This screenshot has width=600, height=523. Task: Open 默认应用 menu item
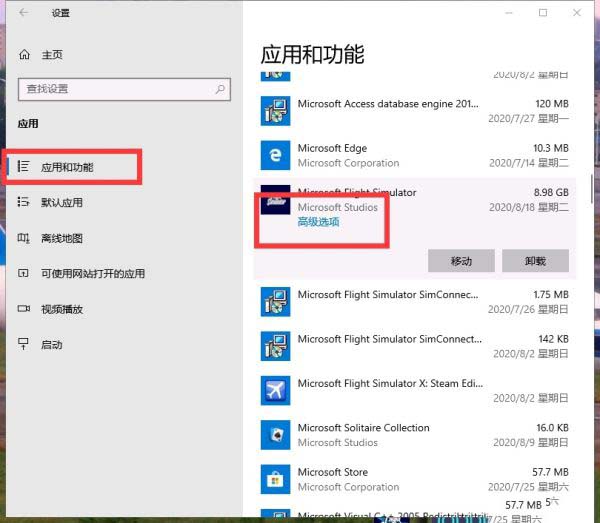click(x=62, y=202)
